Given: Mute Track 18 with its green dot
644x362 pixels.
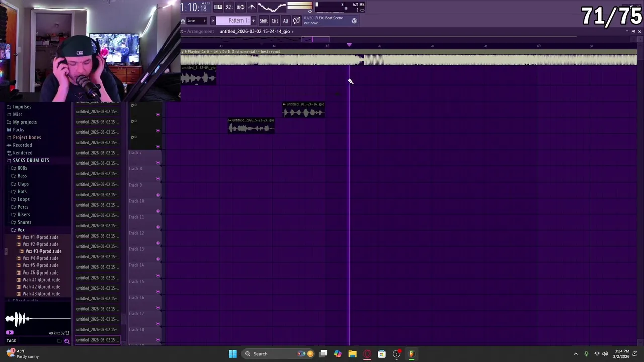Looking at the screenshot, I should coord(158,340).
